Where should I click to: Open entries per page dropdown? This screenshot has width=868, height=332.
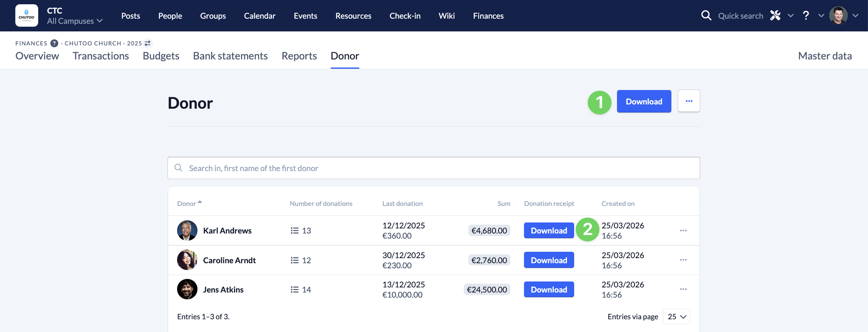676,317
